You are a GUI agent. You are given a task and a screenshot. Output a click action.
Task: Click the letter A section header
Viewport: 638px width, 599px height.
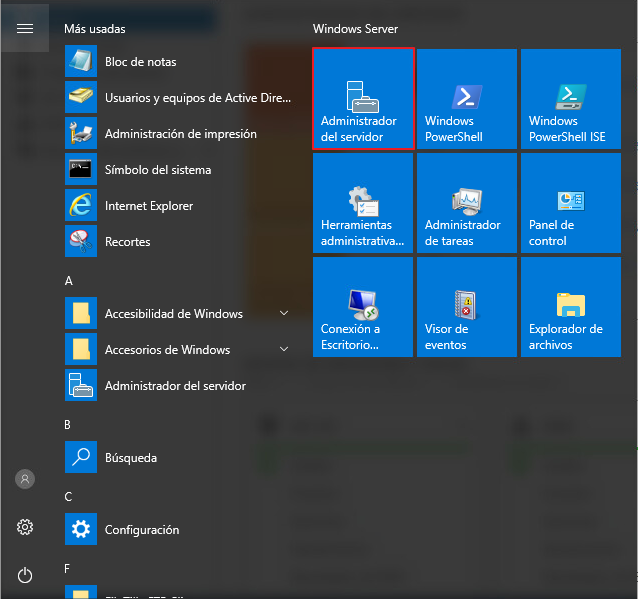coord(69,281)
